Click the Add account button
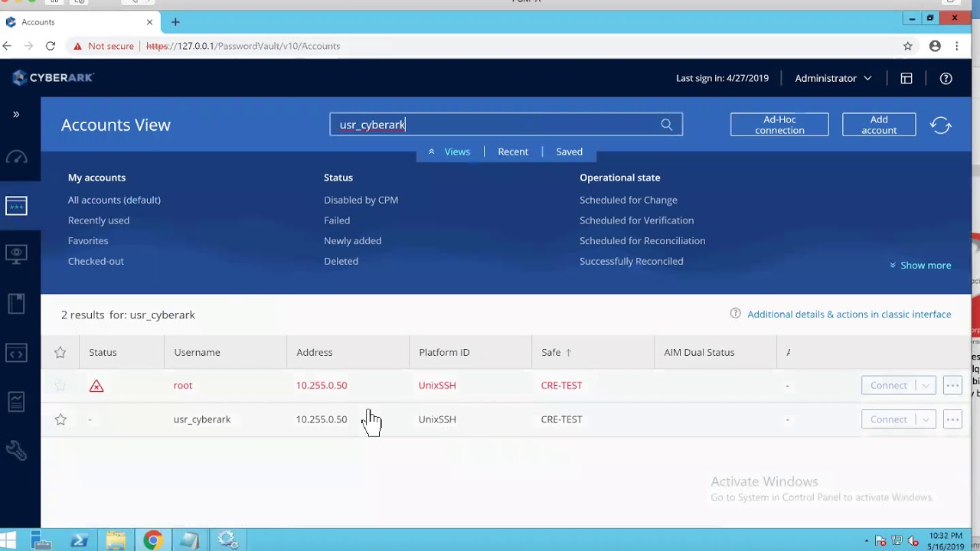Image resolution: width=980 pixels, height=551 pixels. (879, 125)
